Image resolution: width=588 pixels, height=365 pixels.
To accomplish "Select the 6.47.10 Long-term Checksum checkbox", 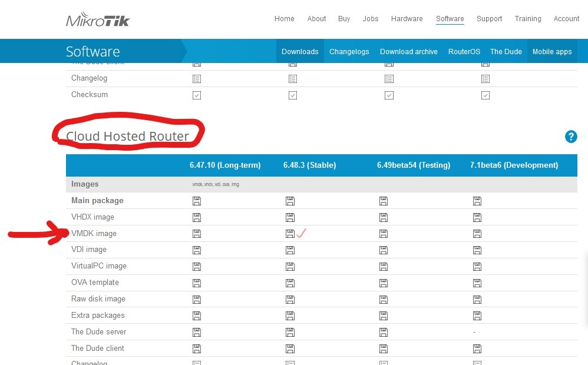I will [x=197, y=95].
